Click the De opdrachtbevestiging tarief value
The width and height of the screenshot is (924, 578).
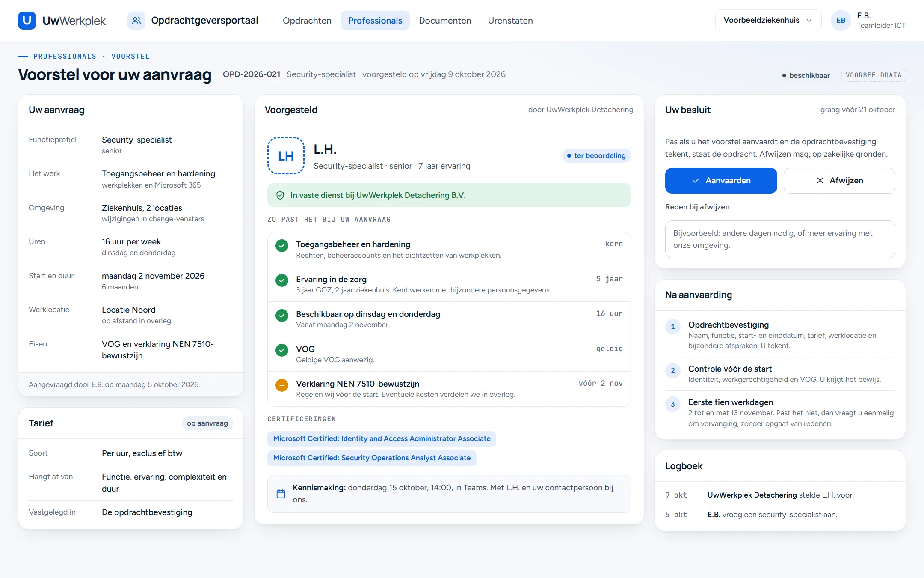click(x=147, y=512)
